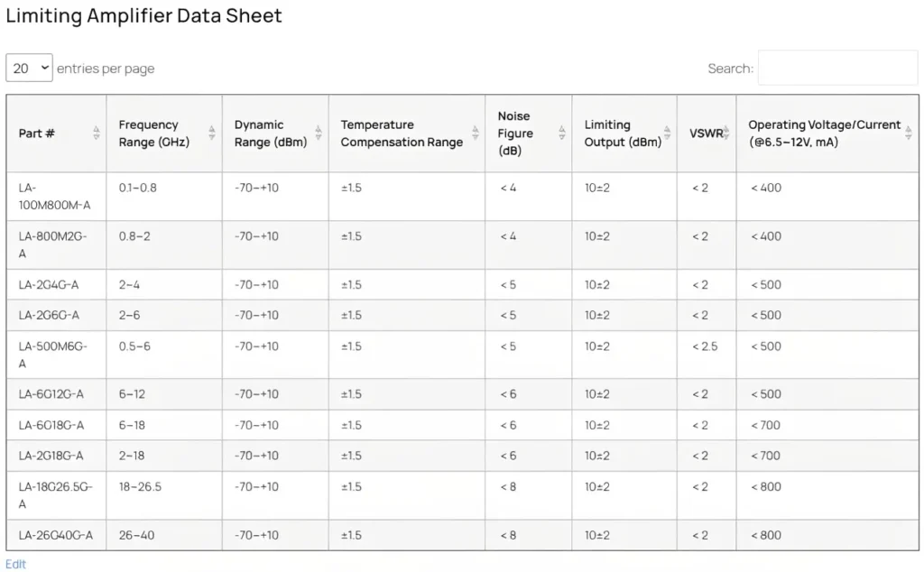Click the < 2.5 VSWR value cell
The image size is (924, 572).
click(x=705, y=346)
